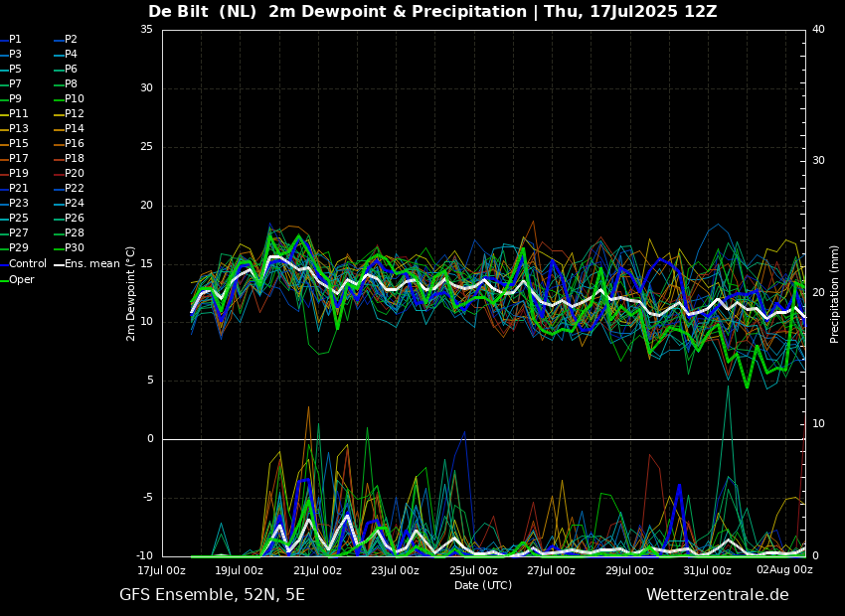845x616 pixels.
Task: Click the Control legend entry
Action: click(27, 264)
